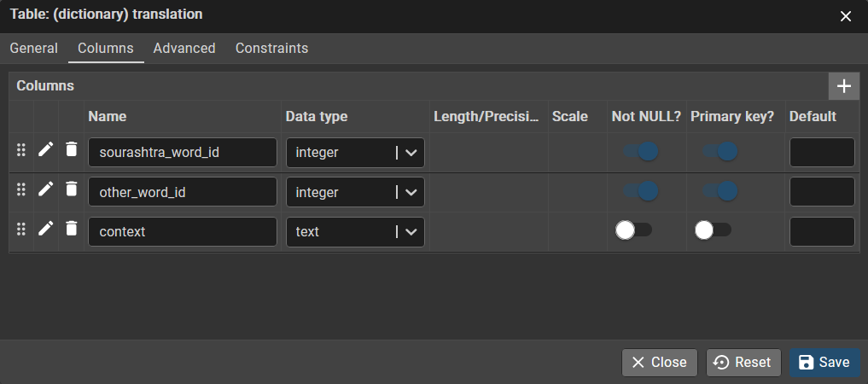Edit the other_word_id row with pencil icon

pos(46,189)
